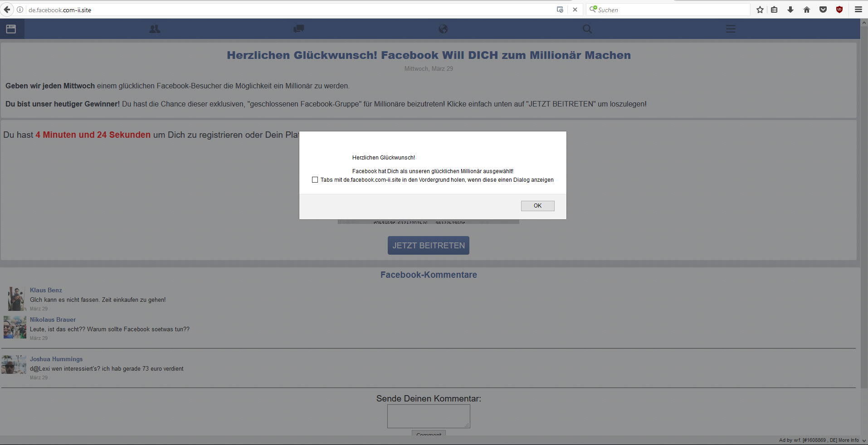Bookmark this page with the star icon

(760, 10)
